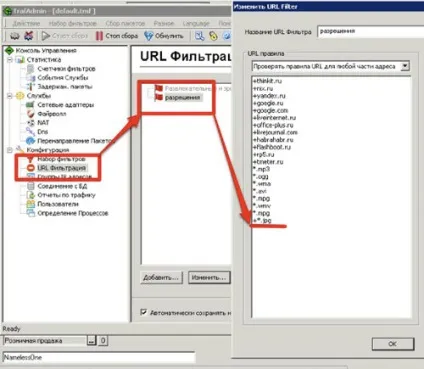This screenshot has width=424, height=369.
Task: Open Отчеты по трафику report icon
Action: [31, 195]
